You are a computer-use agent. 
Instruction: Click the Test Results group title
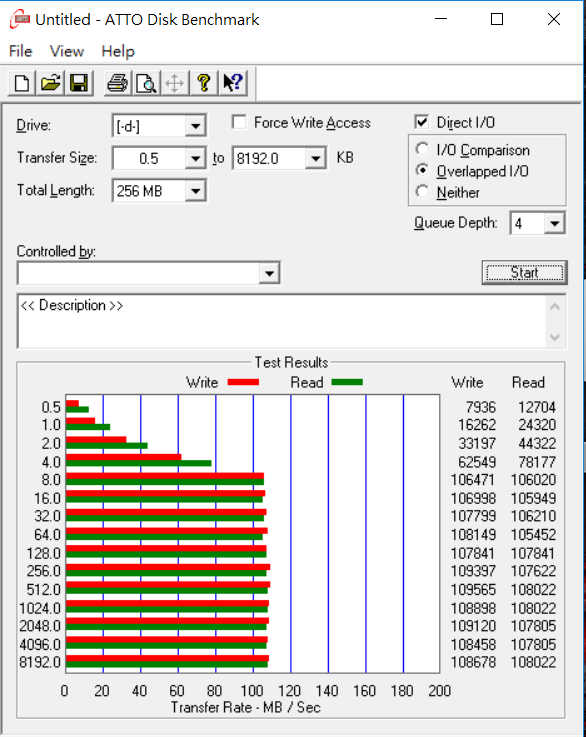291,362
